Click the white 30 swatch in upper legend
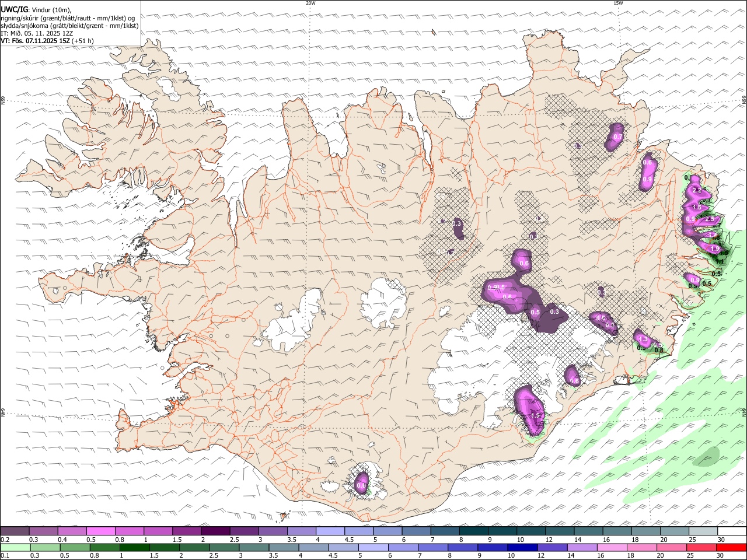 point(732,531)
